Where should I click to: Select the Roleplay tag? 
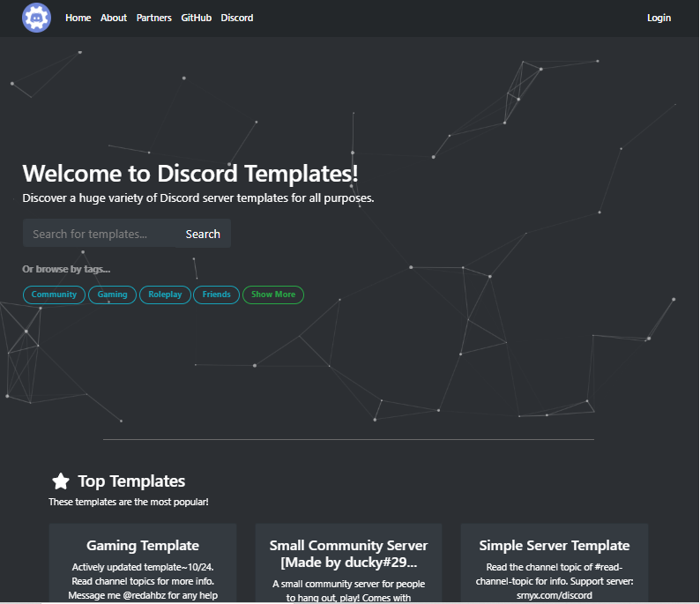pyautogui.click(x=165, y=295)
